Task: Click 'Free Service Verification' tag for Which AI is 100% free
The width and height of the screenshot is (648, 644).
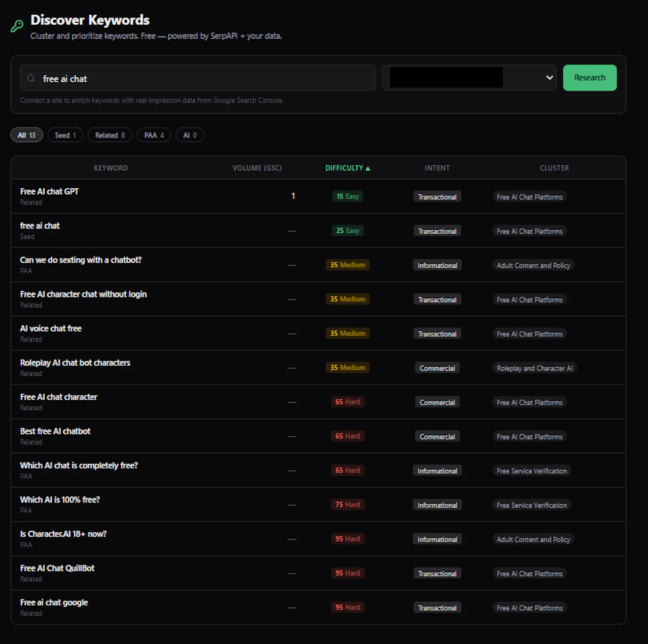Action: coord(532,505)
